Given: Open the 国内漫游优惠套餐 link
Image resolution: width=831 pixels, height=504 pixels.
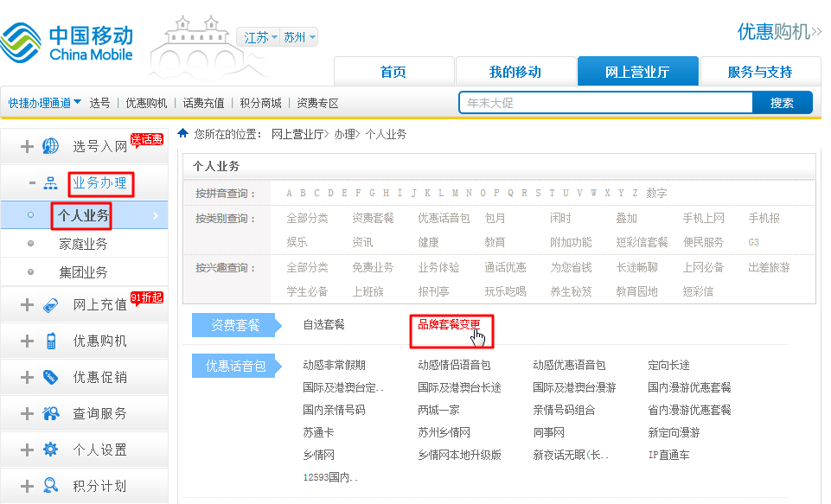Looking at the screenshot, I should click(689, 387).
